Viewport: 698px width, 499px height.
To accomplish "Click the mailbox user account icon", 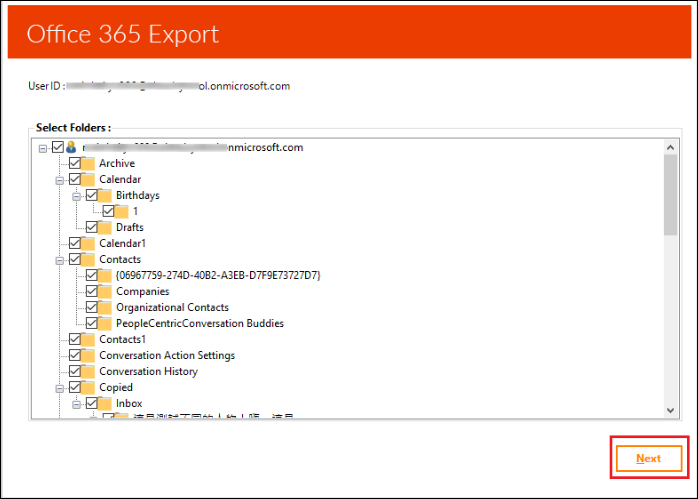I will pos(71,147).
